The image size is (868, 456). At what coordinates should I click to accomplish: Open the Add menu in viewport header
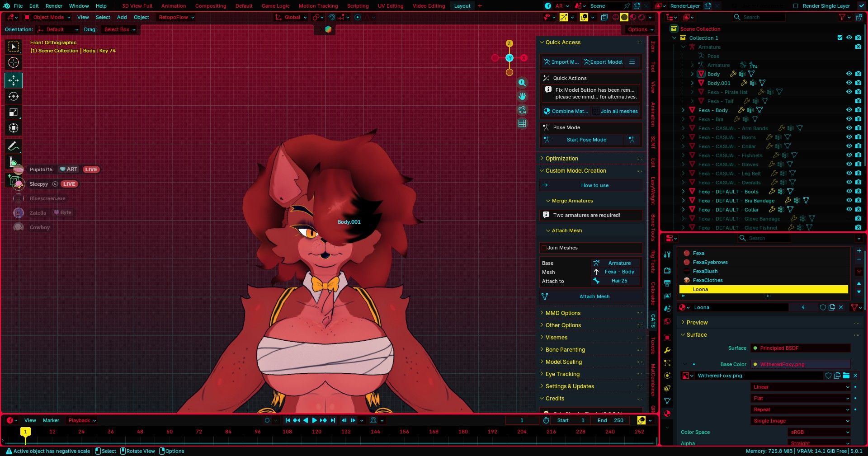(x=122, y=17)
